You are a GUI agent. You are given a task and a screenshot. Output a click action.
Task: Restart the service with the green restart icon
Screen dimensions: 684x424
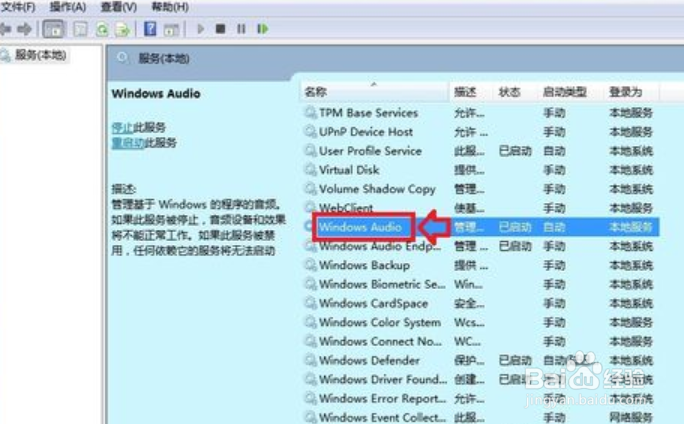tap(263, 29)
